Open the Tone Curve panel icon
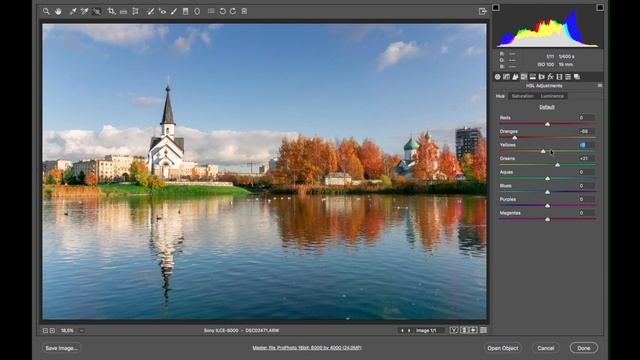Viewport: 640px width, 360px height. [507, 77]
